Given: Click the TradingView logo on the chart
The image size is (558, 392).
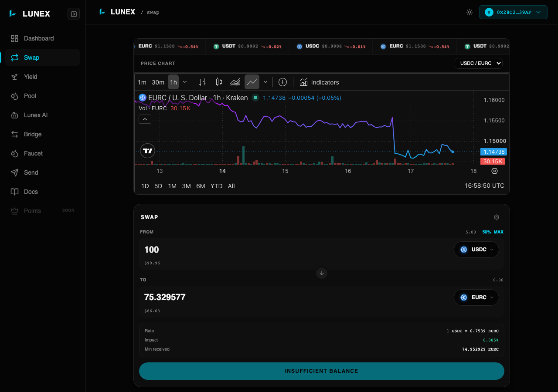Looking at the screenshot, I should coord(148,151).
